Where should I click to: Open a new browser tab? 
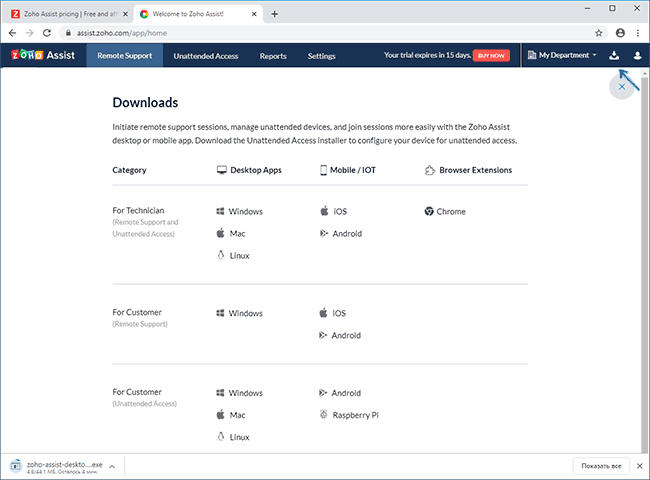click(275, 14)
